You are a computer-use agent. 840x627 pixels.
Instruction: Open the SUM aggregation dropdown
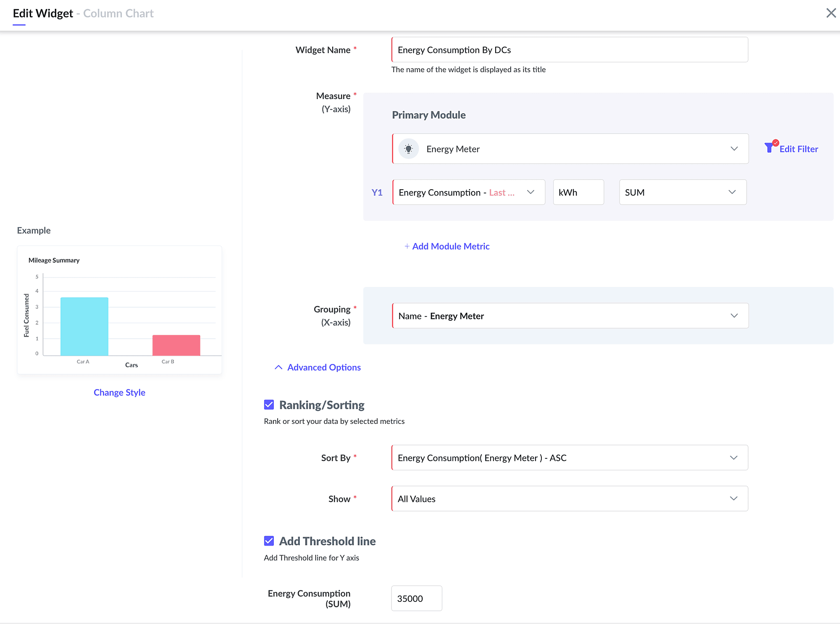[682, 192]
